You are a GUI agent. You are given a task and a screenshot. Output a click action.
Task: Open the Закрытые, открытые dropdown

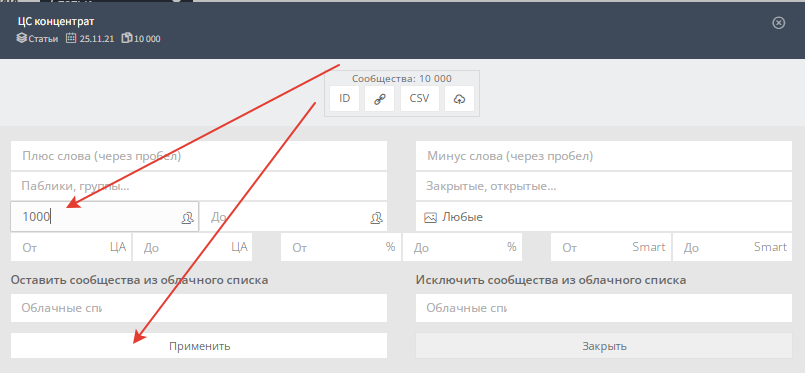coord(604,186)
